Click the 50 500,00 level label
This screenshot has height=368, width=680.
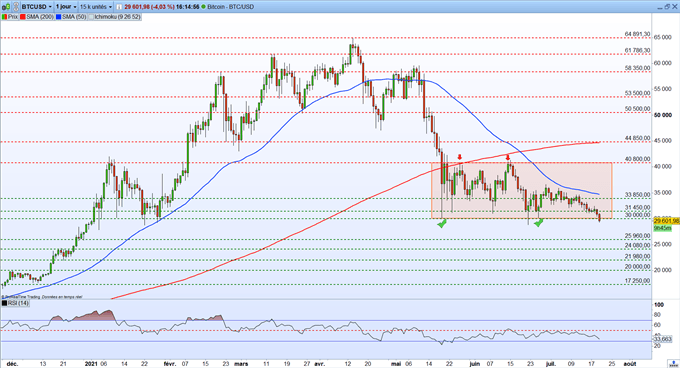pyautogui.click(x=638, y=109)
